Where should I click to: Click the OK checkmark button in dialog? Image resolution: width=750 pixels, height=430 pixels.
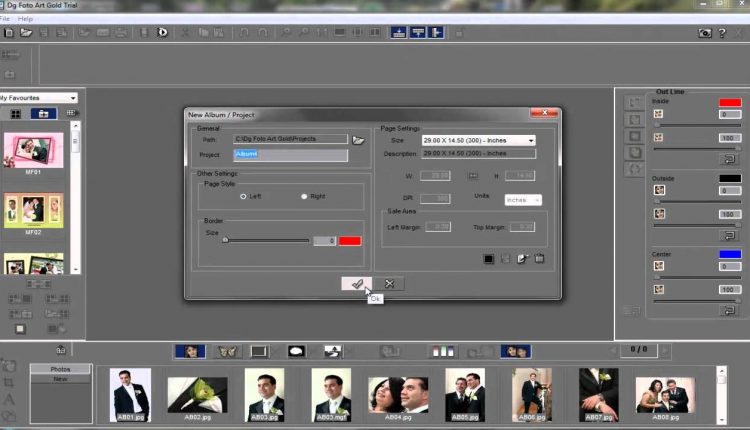pos(356,283)
